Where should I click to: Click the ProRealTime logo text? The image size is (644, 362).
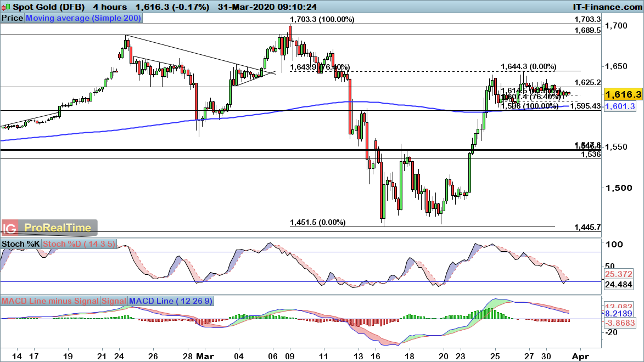(58, 228)
